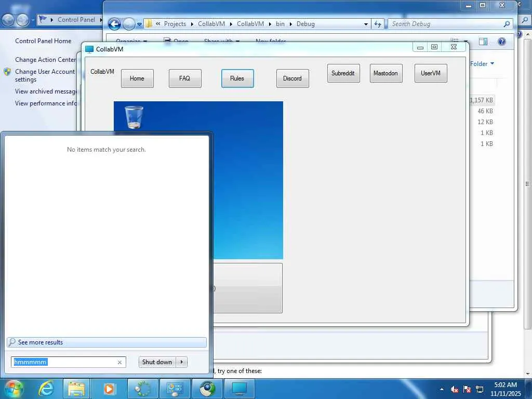
Task: Open Change User Account Control settings link
Action: point(45,75)
